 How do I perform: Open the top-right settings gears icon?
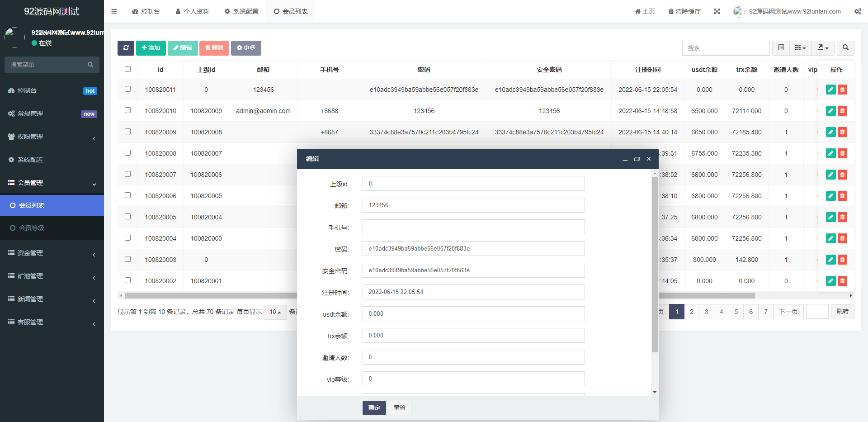[858, 11]
